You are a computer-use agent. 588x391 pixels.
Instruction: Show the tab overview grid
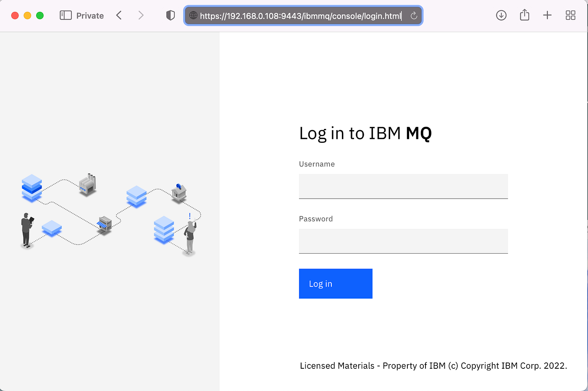(570, 15)
